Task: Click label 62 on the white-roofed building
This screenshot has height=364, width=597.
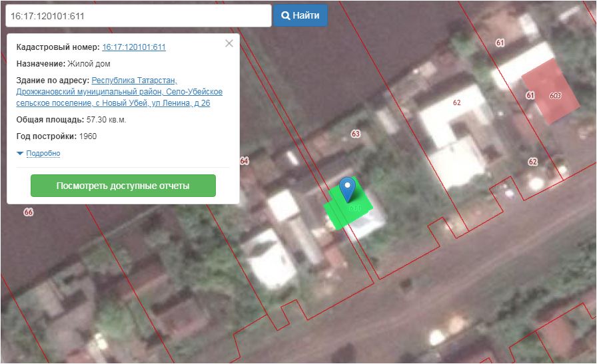Action: [x=456, y=103]
